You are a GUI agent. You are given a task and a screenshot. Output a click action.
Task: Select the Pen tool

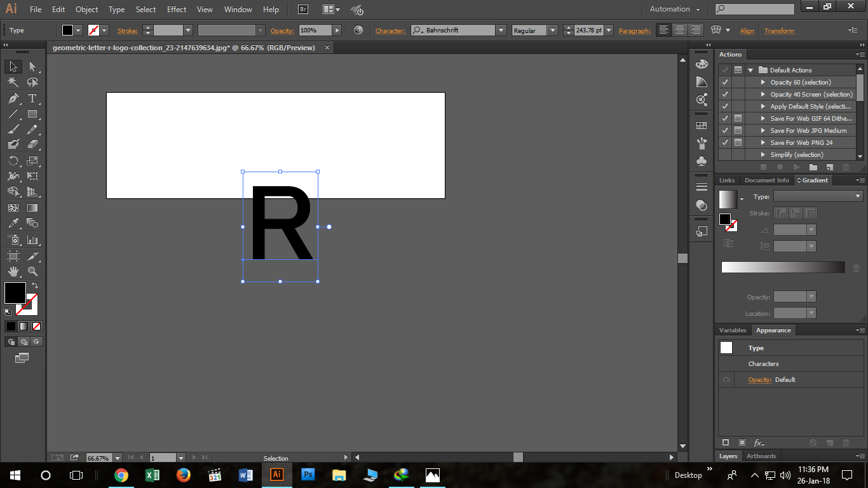(x=13, y=98)
